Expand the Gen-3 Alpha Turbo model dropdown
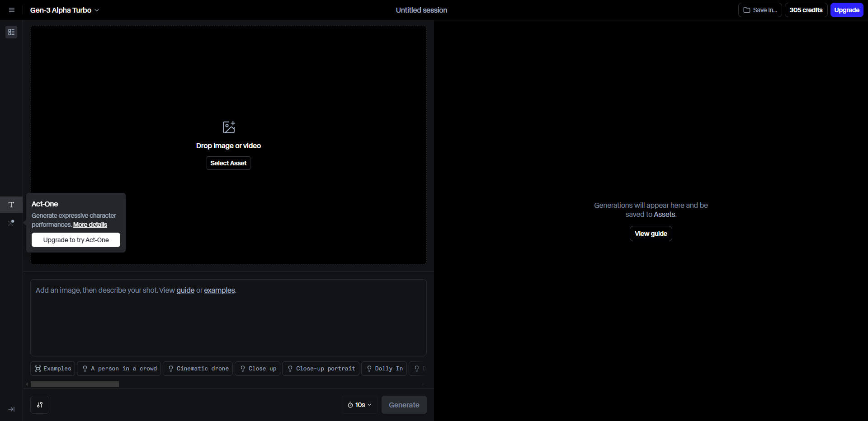This screenshot has height=421, width=868. point(64,10)
